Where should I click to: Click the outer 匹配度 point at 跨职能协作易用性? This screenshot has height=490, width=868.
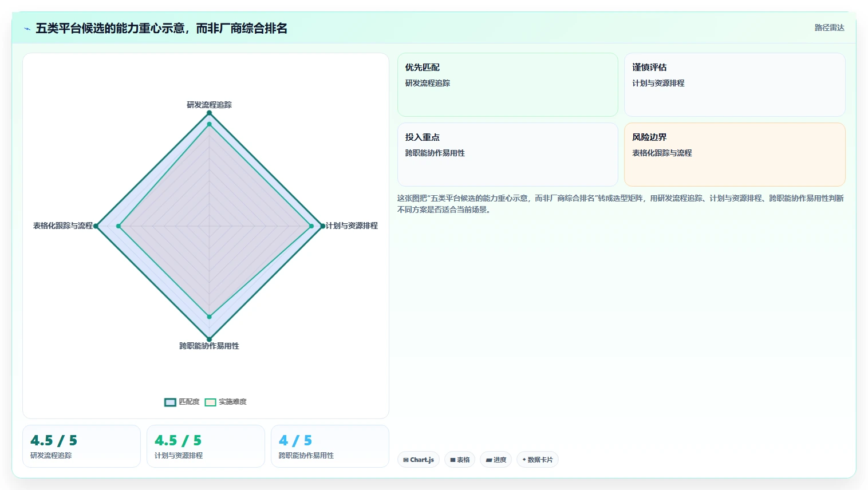click(x=209, y=339)
